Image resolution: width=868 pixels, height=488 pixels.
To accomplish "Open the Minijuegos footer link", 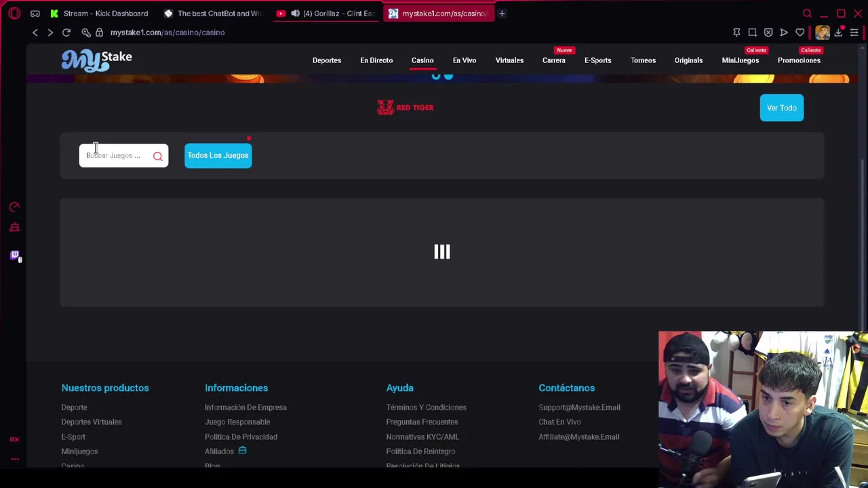I will [x=79, y=451].
